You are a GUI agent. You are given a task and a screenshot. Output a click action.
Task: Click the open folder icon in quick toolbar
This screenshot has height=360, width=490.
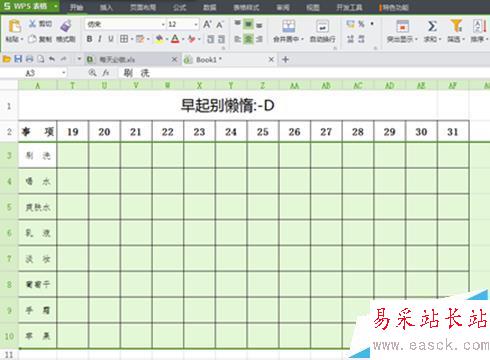[6, 59]
